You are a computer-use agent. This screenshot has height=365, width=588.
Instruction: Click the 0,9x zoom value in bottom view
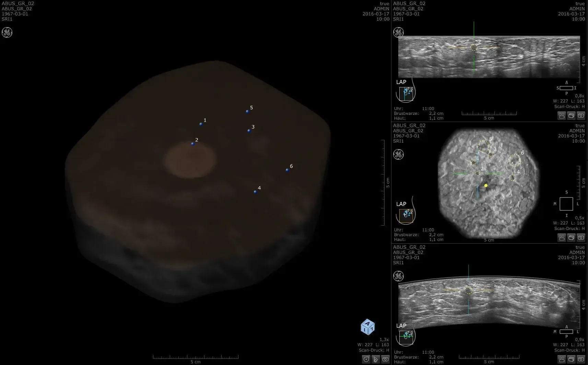point(579,340)
